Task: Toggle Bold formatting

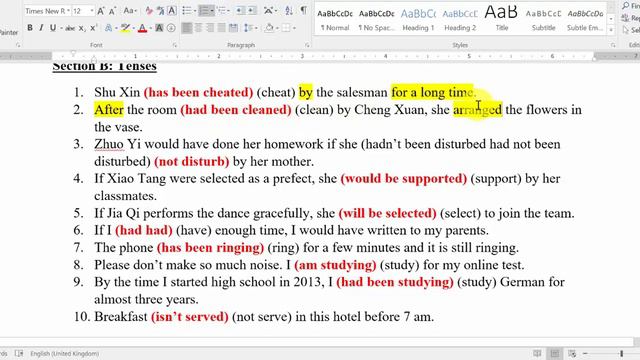Action: pyautogui.click(x=30, y=28)
